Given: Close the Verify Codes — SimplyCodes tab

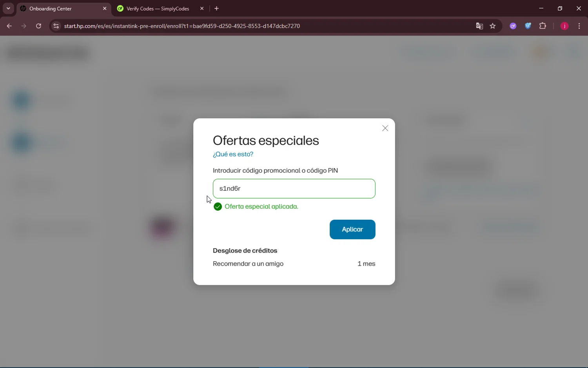Looking at the screenshot, I should click(x=202, y=9).
